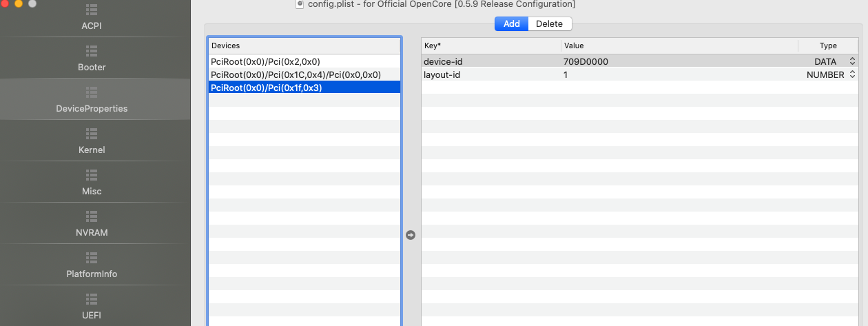868x326 pixels.
Task: Switch to the Delete segment
Action: tap(549, 24)
